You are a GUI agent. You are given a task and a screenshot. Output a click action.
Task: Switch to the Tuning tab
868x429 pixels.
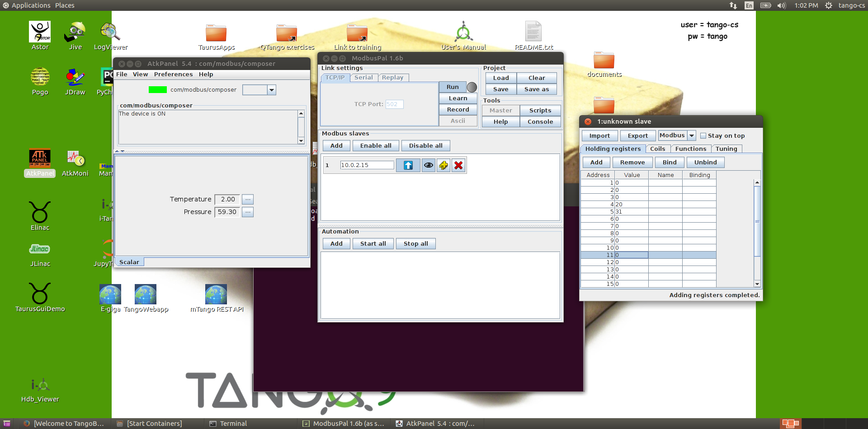[726, 149]
